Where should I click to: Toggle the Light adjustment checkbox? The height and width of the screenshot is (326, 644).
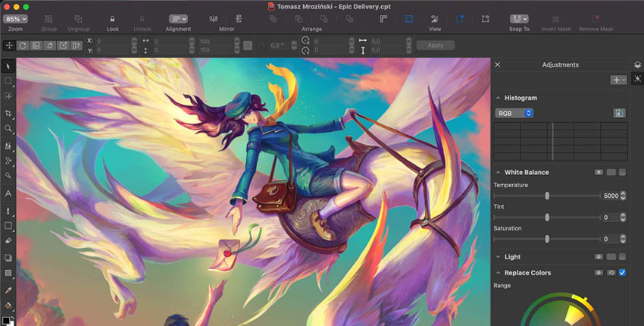[x=622, y=257]
